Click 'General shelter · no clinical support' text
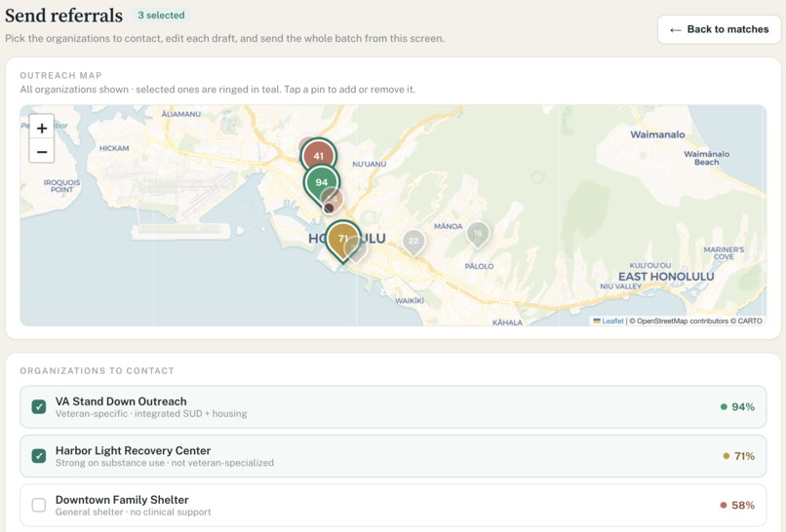Viewport: 786px width, 532px height. point(133,512)
